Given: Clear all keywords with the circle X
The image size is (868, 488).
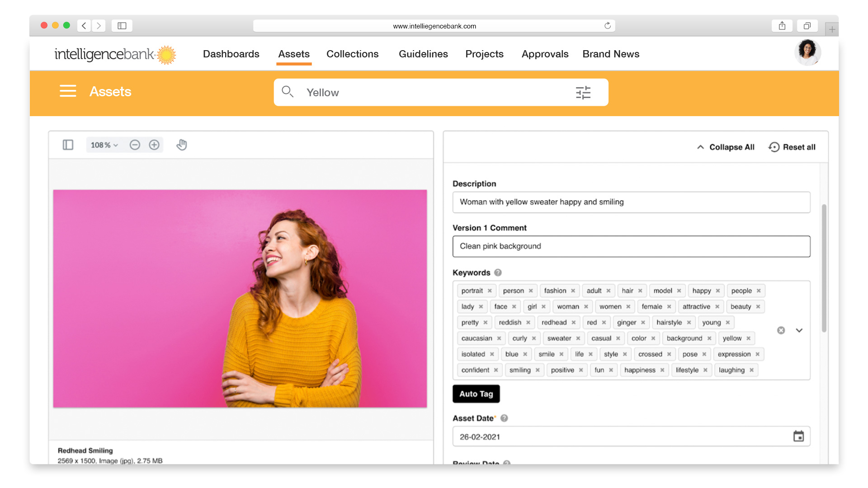Looking at the screenshot, I should click(781, 330).
